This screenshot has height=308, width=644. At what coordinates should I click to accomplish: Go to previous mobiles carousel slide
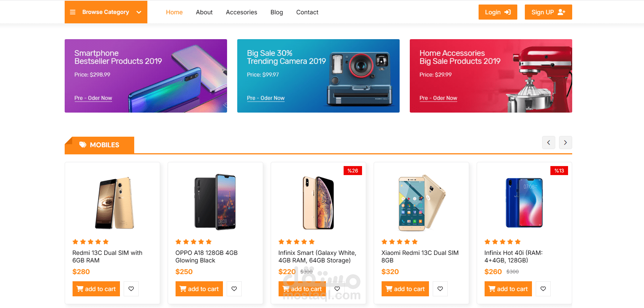coord(549,143)
